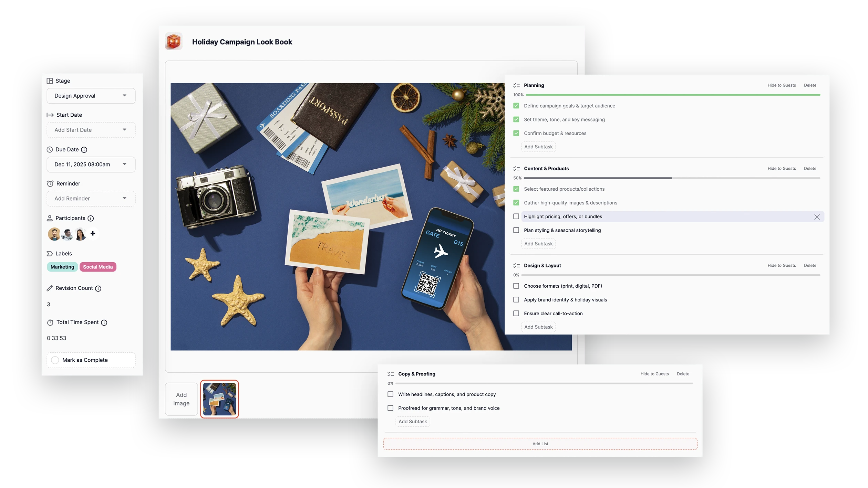Open the Add Reminder dropdown

(91, 199)
